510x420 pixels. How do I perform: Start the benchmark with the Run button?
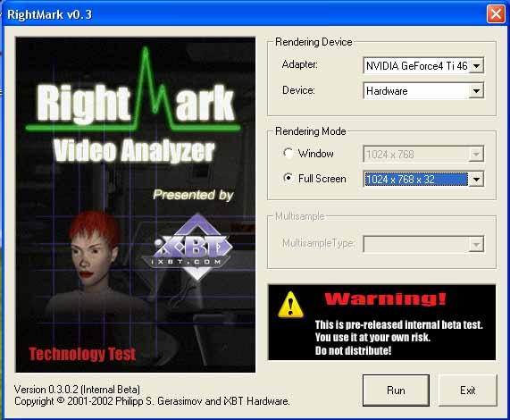(396, 391)
